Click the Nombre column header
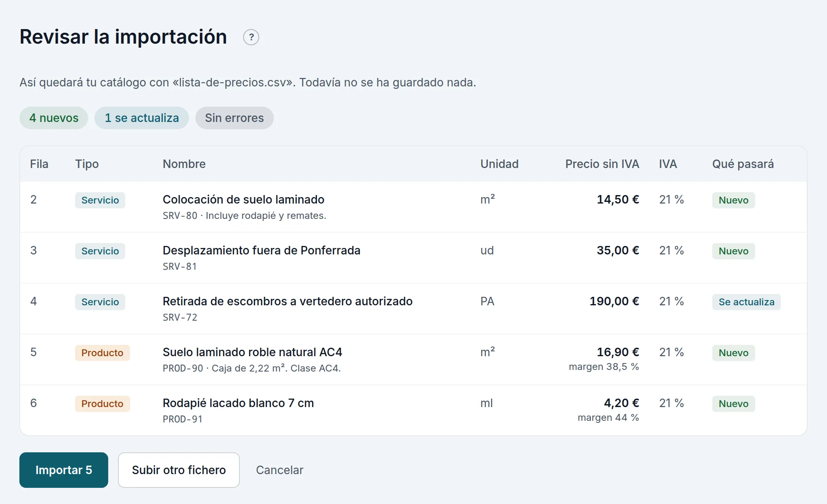 (x=184, y=164)
